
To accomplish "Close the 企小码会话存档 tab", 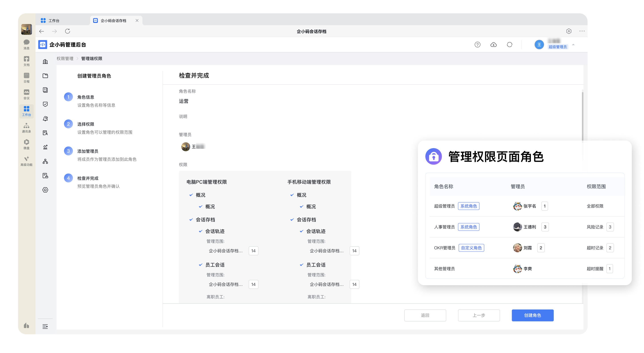I will click(137, 20).
